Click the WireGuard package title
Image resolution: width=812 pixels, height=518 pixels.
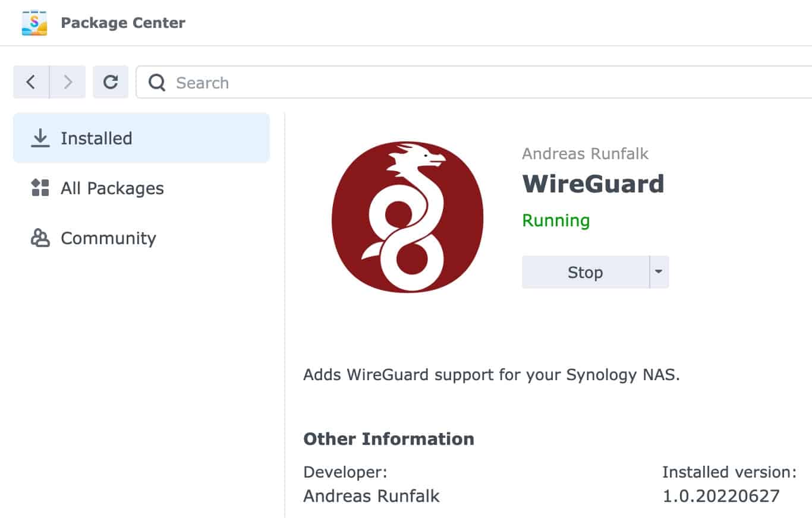[593, 184]
